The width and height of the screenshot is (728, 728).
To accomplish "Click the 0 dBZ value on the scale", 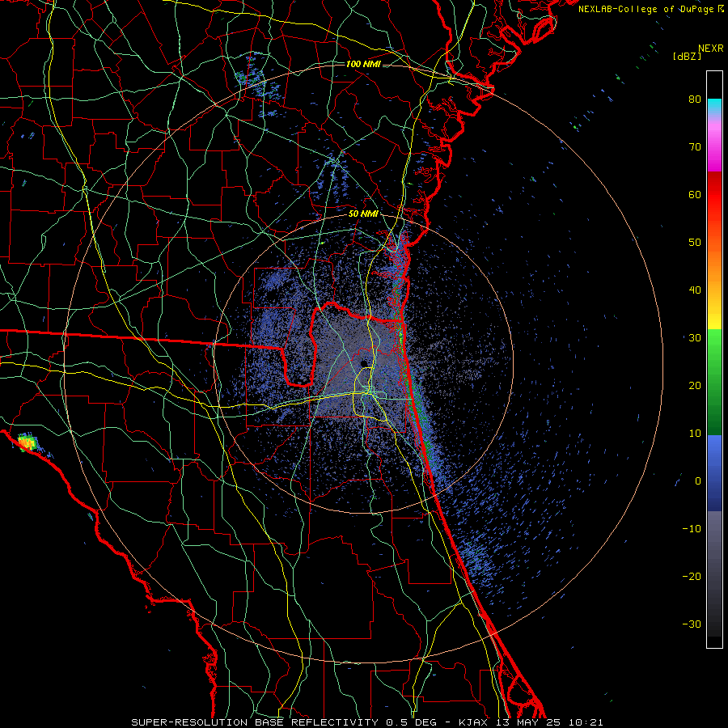I will click(x=698, y=481).
